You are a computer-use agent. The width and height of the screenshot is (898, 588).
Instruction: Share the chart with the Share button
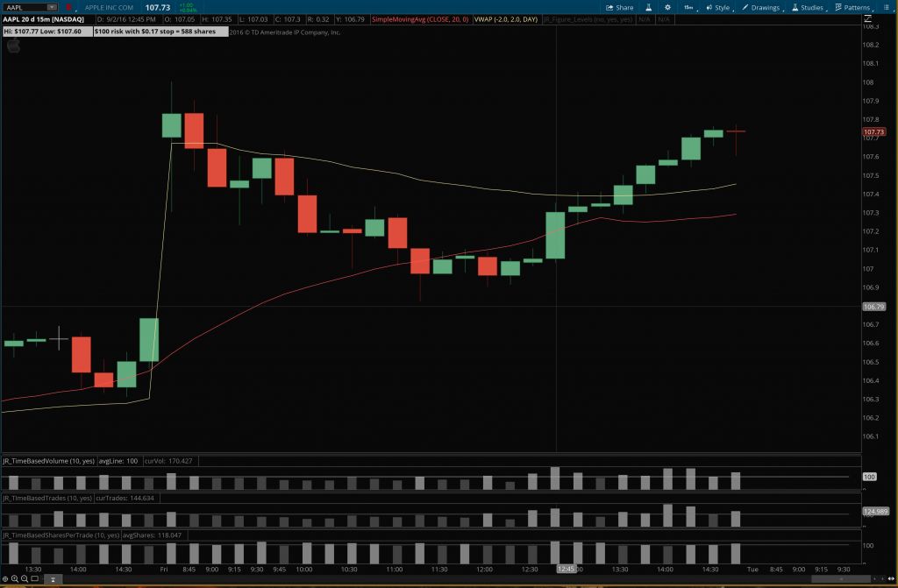coord(620,7)
